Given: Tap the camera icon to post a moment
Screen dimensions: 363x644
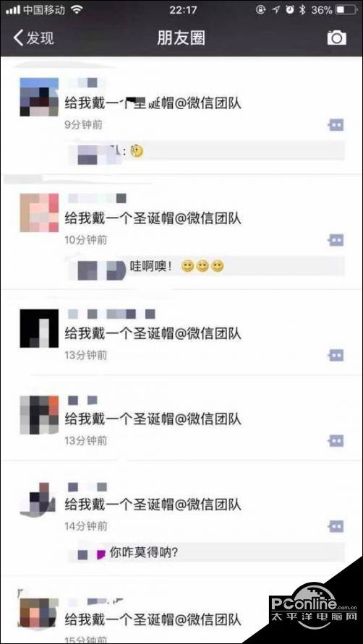Looking at the screenshot, I should [x=336, y=38].
